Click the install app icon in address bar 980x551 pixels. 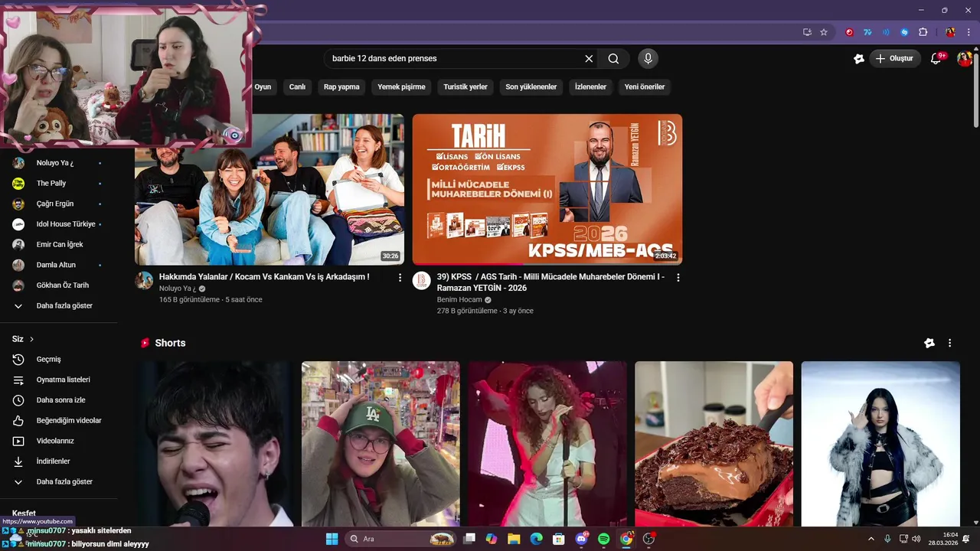pos(807,32)
